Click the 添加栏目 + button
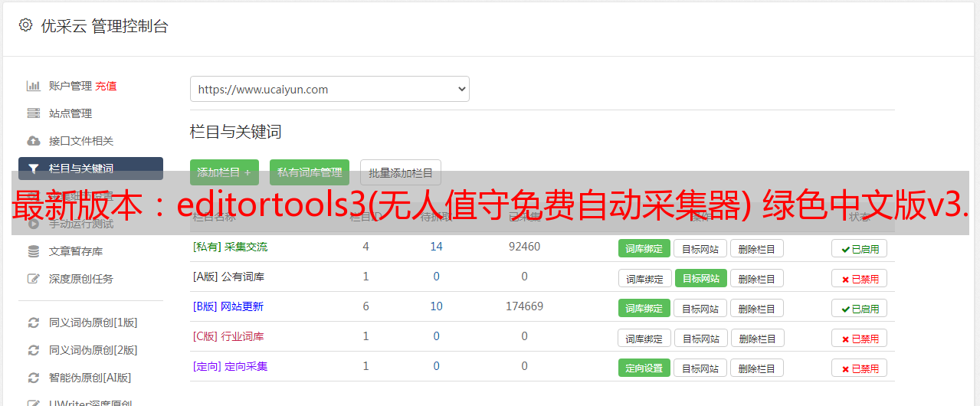This screenshot has width=980, height=406. tap(225, 172)
